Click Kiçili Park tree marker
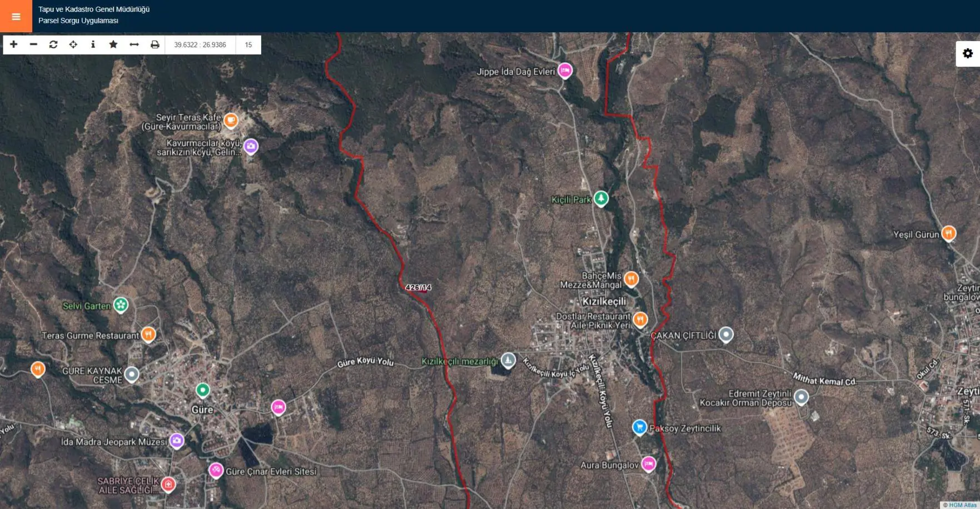 tap(601, 198)
